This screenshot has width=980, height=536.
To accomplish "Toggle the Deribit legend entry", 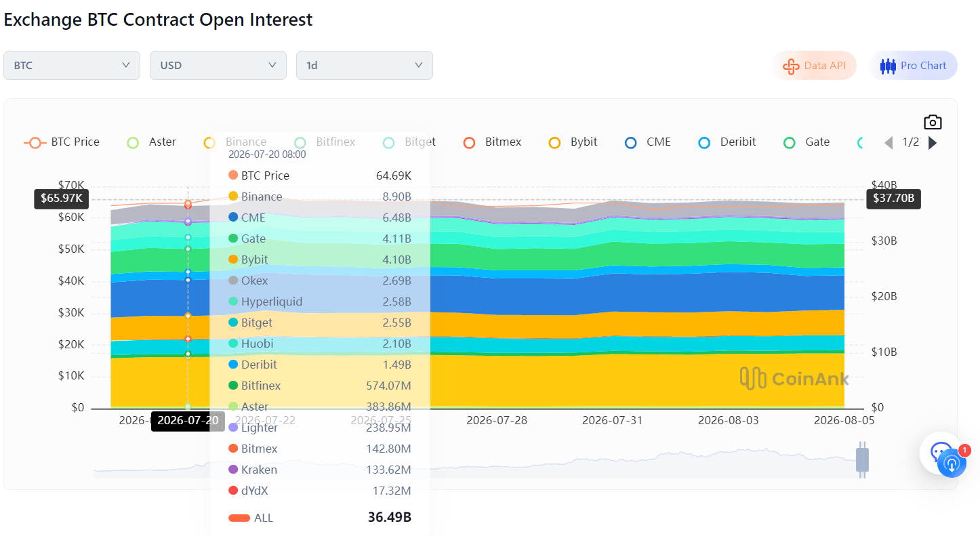I will [x=727, y=142].
